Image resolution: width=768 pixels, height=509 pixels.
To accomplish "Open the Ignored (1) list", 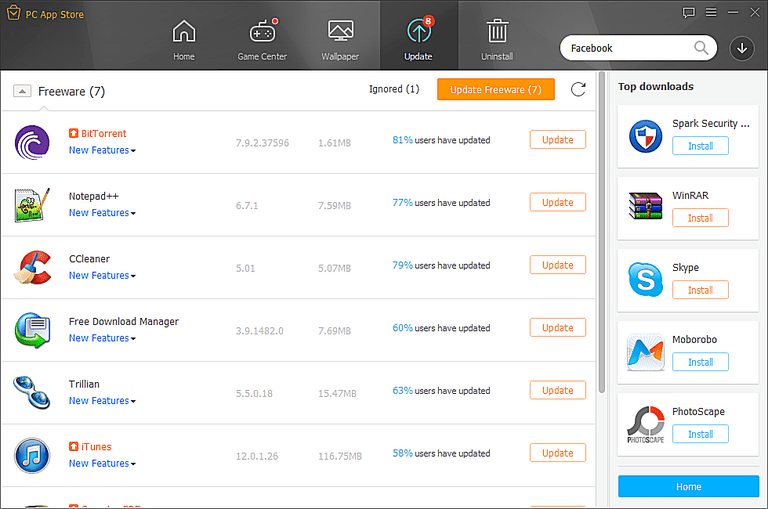I will tap(393, 90).
